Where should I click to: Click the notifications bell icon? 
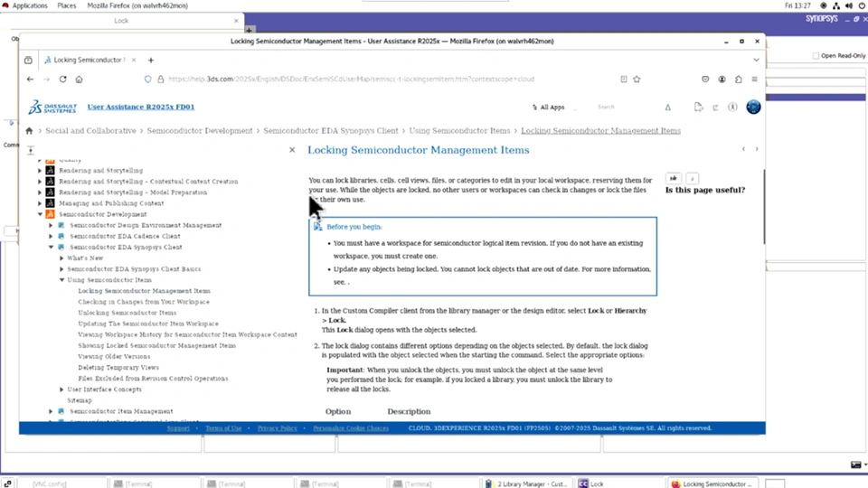point(667,108)
